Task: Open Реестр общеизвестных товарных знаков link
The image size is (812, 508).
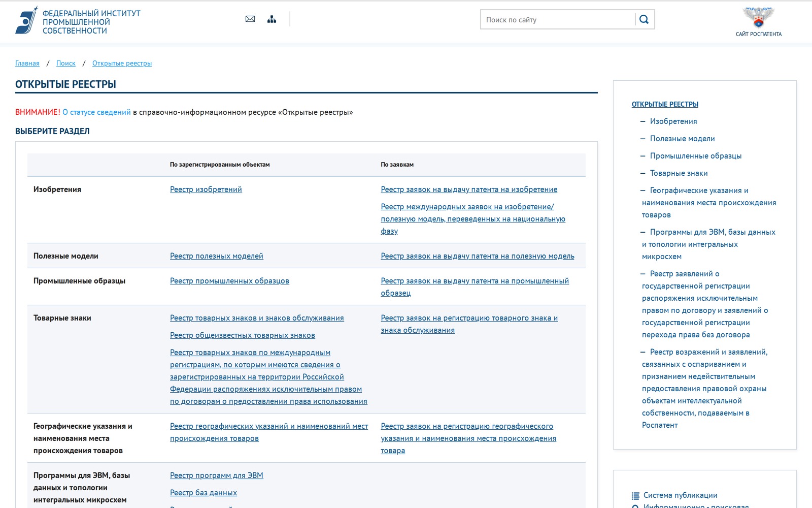Action: click(x=243, y=335)
